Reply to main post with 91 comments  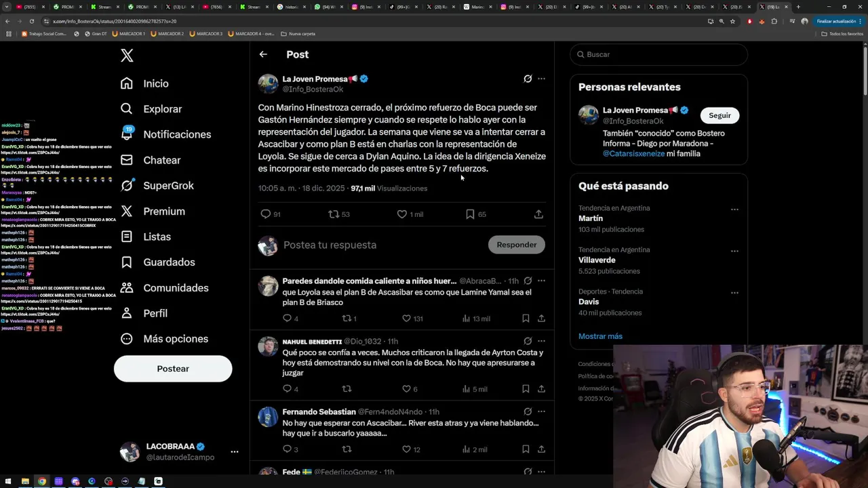pos(270,214)
